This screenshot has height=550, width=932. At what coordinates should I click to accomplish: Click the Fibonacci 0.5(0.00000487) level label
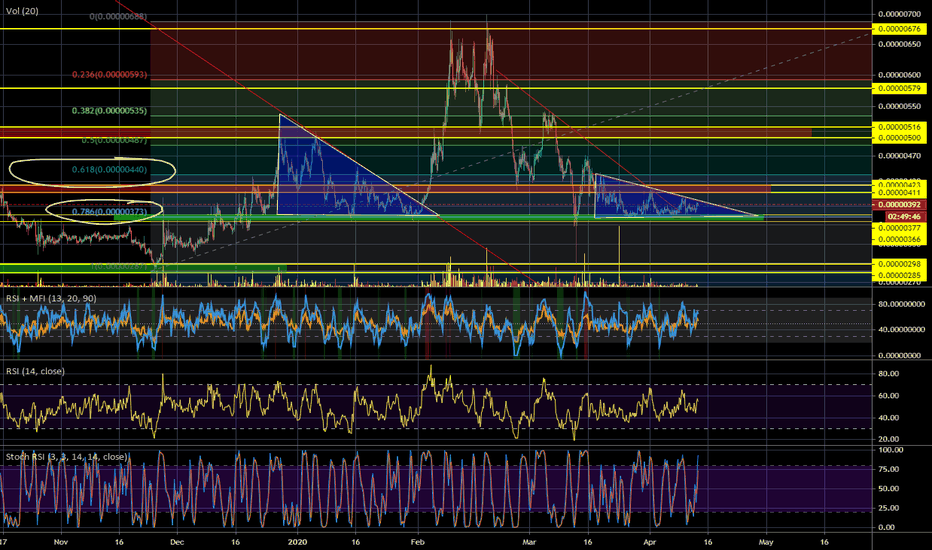[x=114, y=140]
